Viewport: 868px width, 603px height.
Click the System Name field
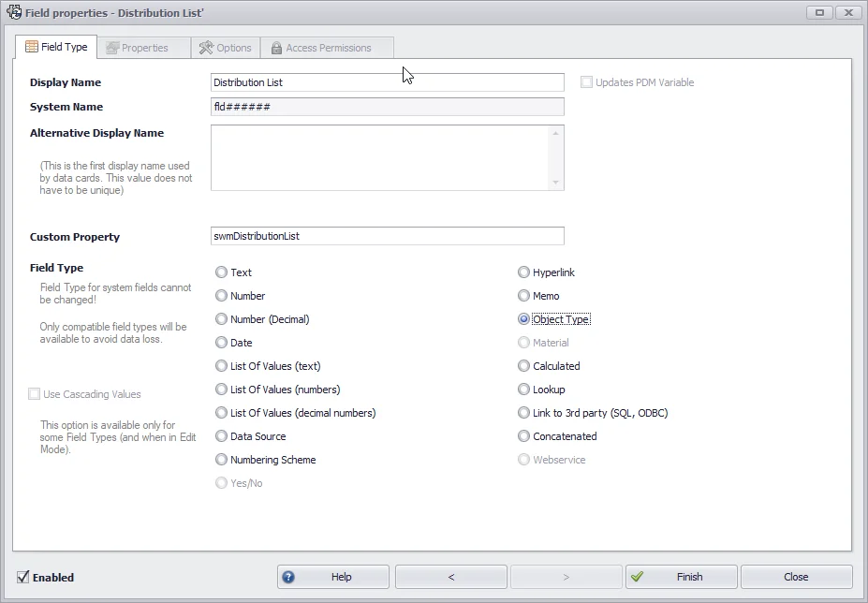click(x=388, y=107)
